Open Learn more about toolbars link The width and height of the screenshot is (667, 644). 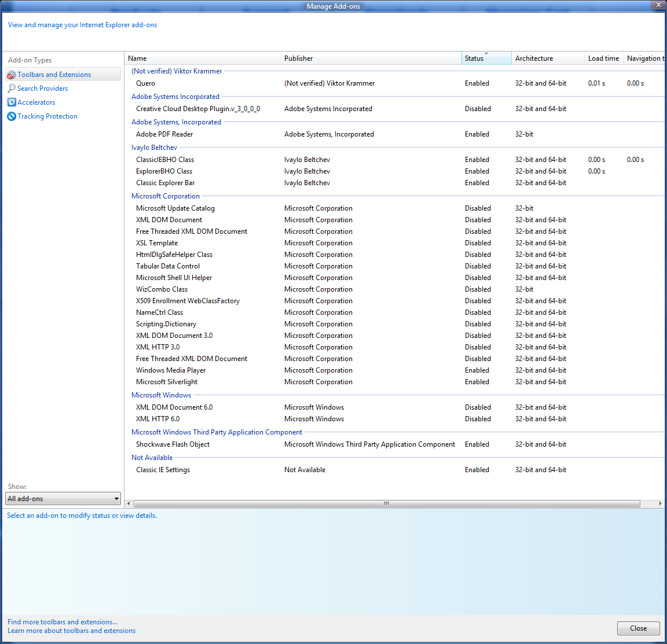tap(71, 631)
